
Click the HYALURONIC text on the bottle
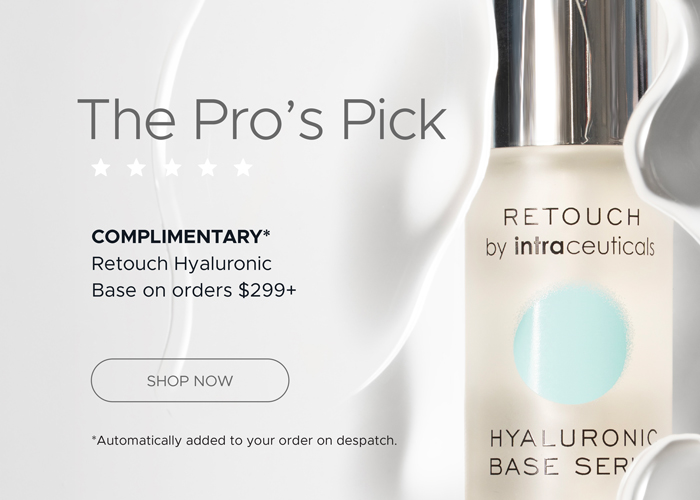(573, 438)
